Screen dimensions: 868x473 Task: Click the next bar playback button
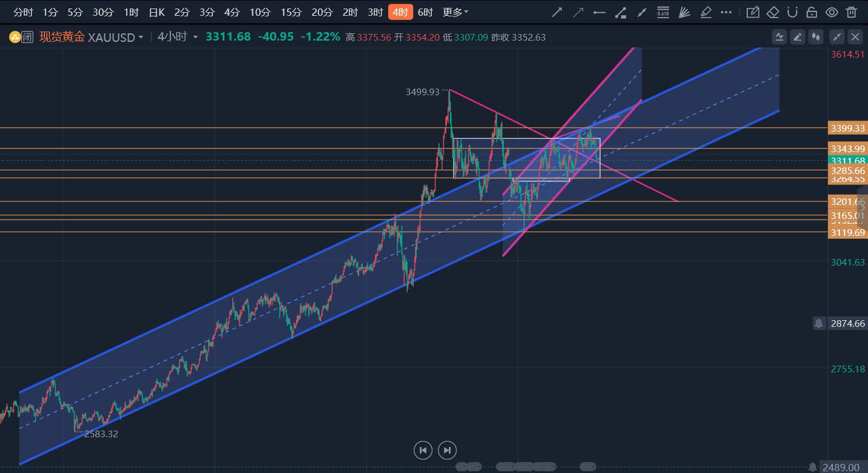click(x=447, y=450)
